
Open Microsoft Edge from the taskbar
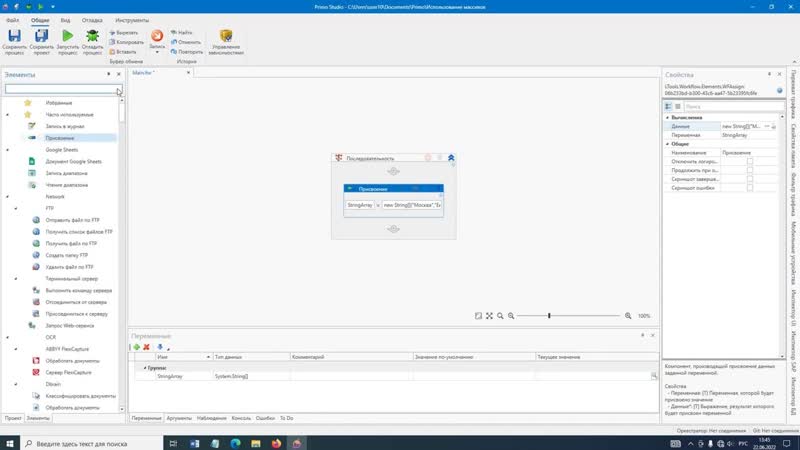point(235,443)
